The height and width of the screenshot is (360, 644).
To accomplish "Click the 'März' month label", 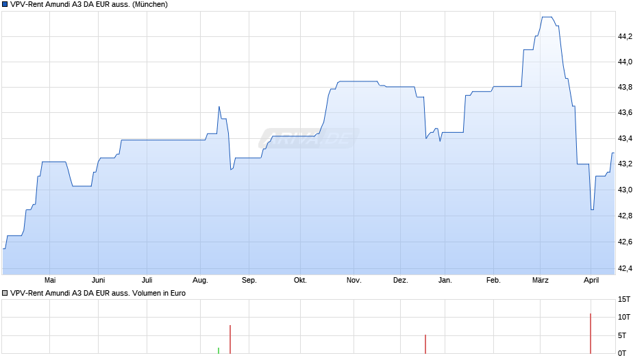I will pyautogui.click(x=541, y=280).
